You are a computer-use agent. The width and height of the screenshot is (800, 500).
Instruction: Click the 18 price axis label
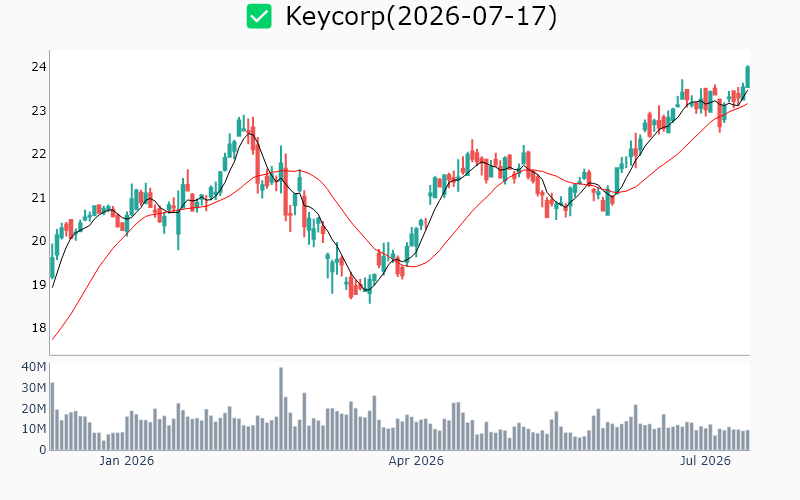[39, 328]
